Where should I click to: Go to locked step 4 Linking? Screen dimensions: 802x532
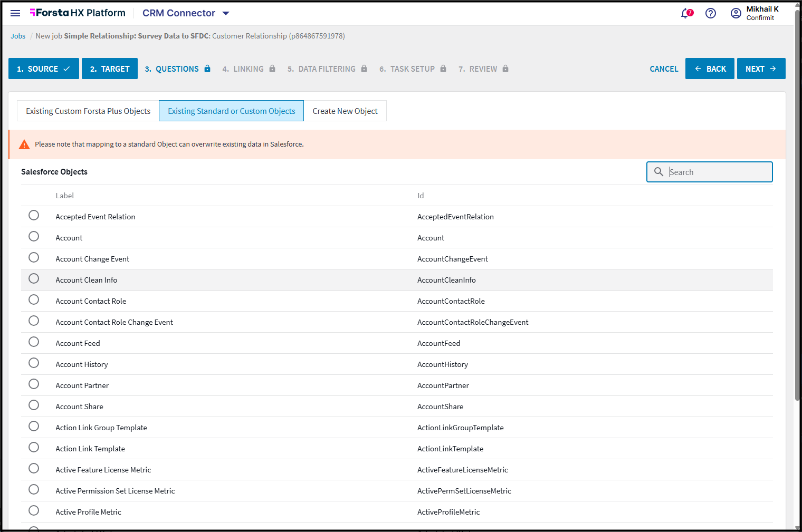point(249,69)
